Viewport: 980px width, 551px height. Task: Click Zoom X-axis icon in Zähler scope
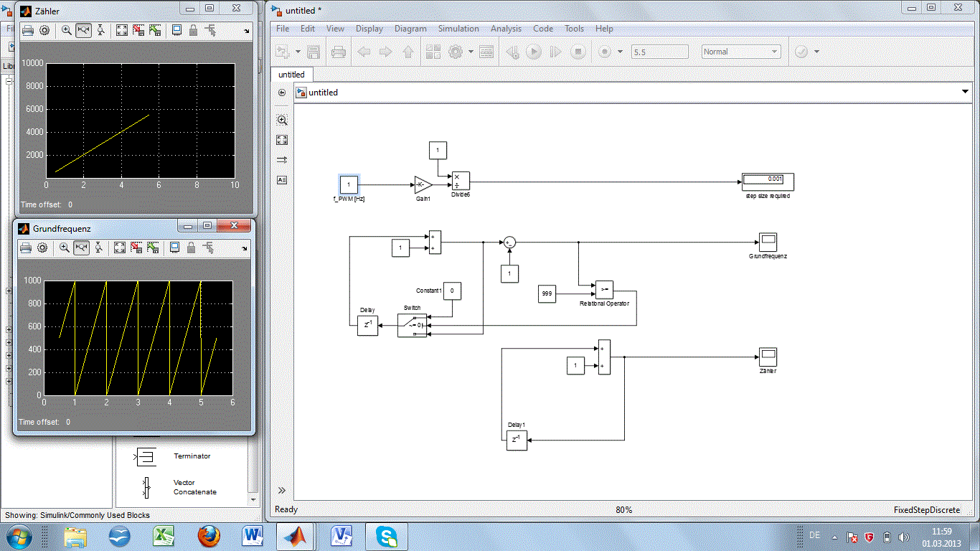(83, 30)
